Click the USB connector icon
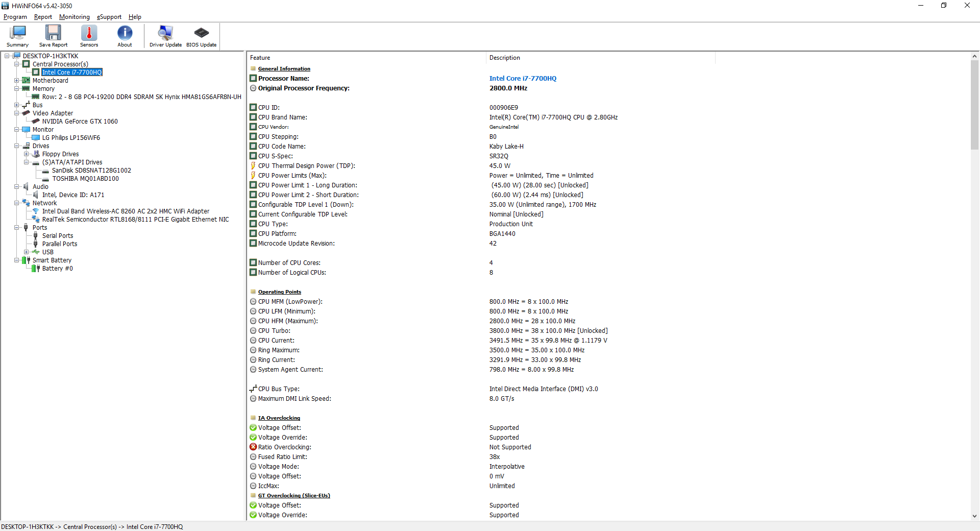 click(x=36, y=252)
